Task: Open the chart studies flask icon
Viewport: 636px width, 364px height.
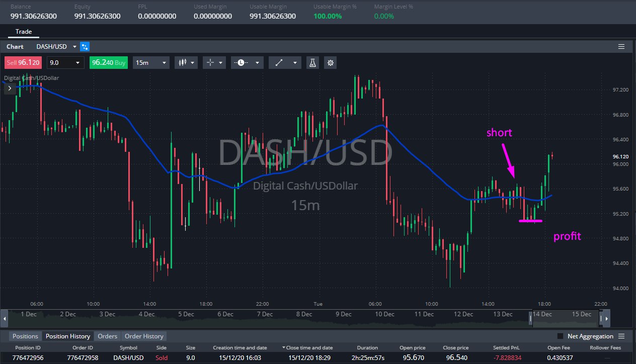Action: [x=312, y=63]
